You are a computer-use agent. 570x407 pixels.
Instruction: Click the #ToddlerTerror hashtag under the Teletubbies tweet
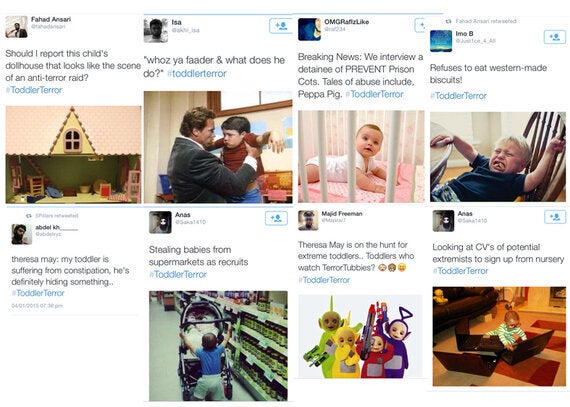pos(324,280)
